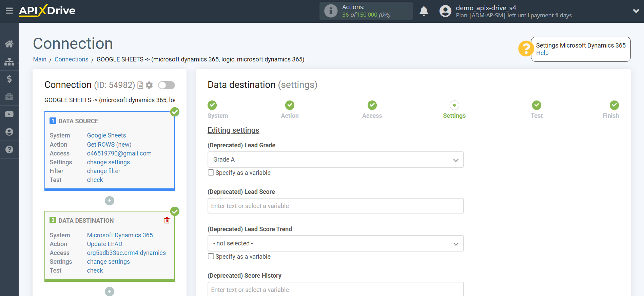Click the connection name text field
Screen dimensions: 644x296
110,100
